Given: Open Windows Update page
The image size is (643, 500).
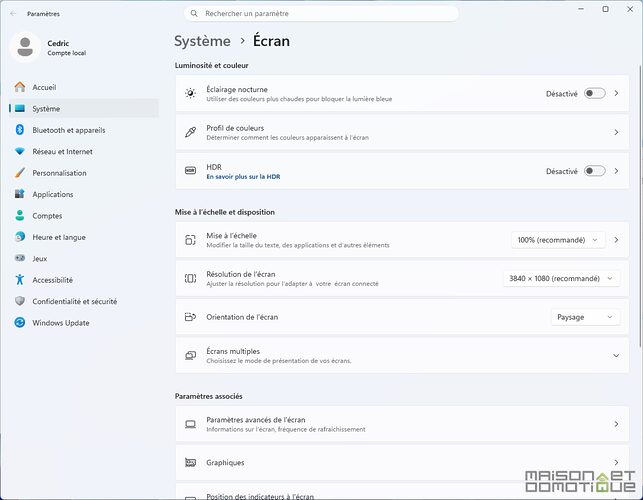Looking at the screenshot, I should coord(84,323).
